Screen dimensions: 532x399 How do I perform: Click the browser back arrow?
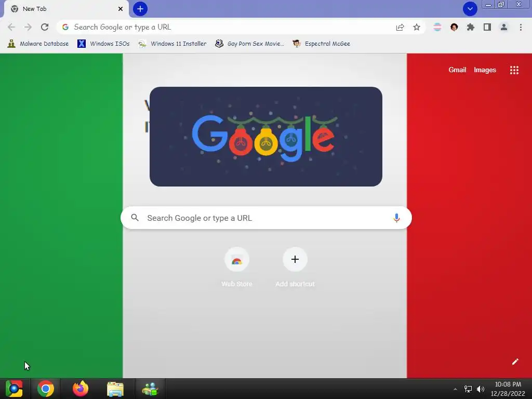coord(11,27)
